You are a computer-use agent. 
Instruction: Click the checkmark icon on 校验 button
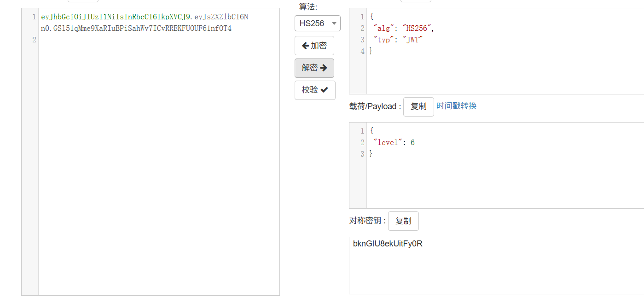[324, 90]
